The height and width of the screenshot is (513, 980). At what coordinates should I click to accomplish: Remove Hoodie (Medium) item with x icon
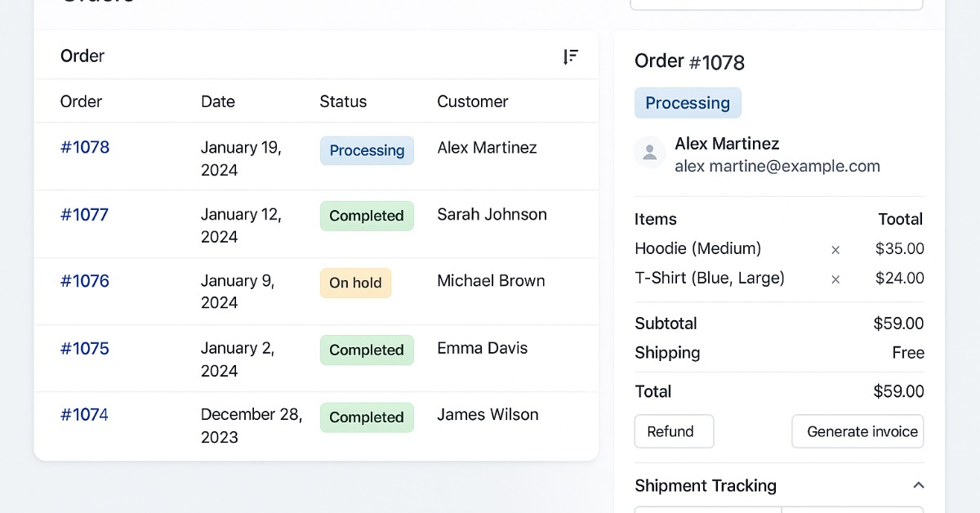coord(835,250)
